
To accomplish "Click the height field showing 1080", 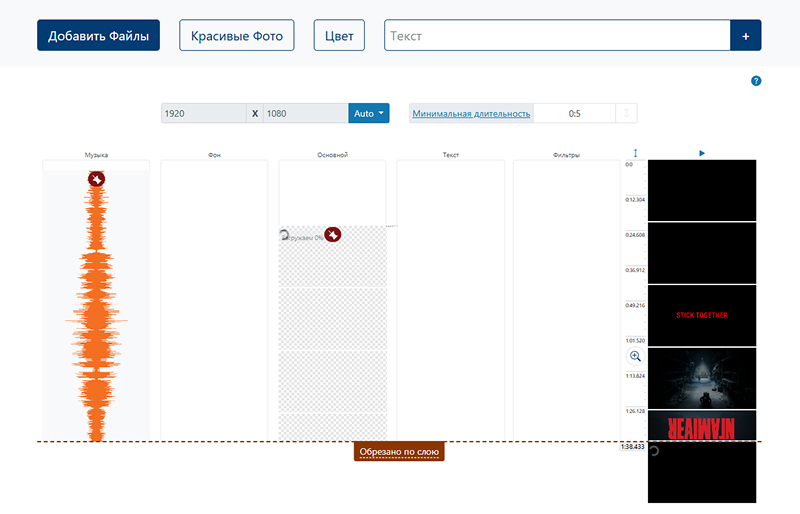I will click(x=305, y=114).
